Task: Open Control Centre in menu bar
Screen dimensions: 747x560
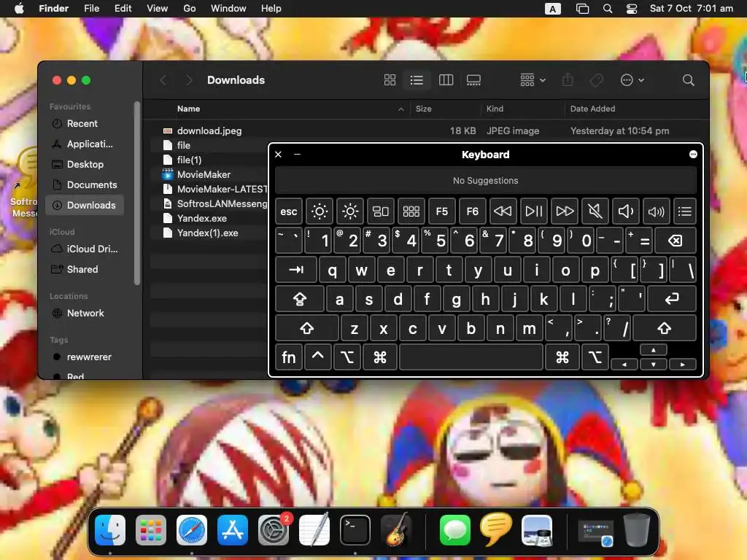Action: click(x=632, y=9)
